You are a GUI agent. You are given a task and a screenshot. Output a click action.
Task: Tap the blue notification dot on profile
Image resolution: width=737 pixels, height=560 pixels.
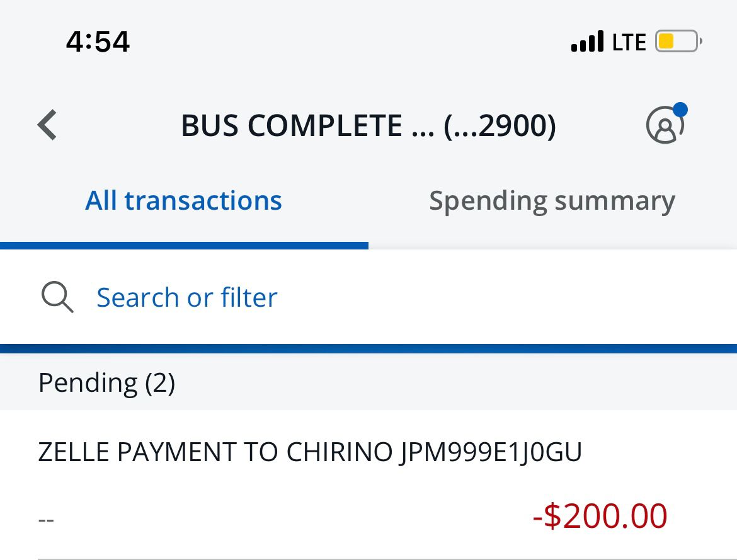680,110
